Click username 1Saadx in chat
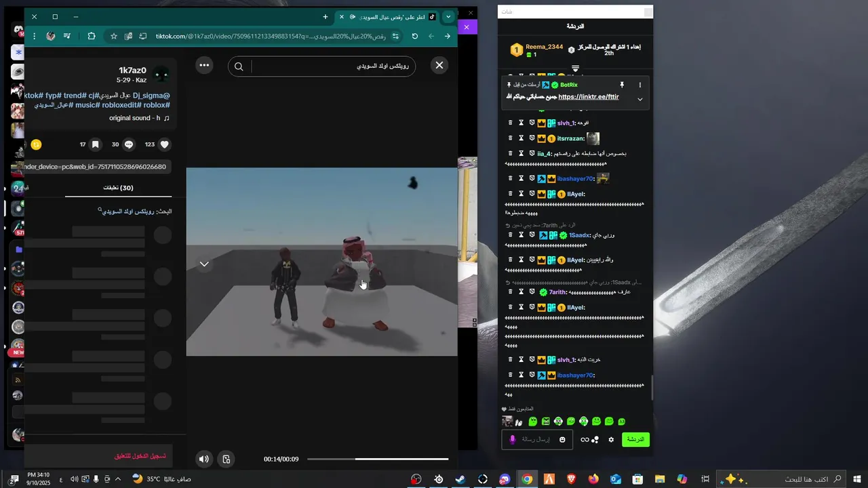868x488 pixels. coord(579,235)
